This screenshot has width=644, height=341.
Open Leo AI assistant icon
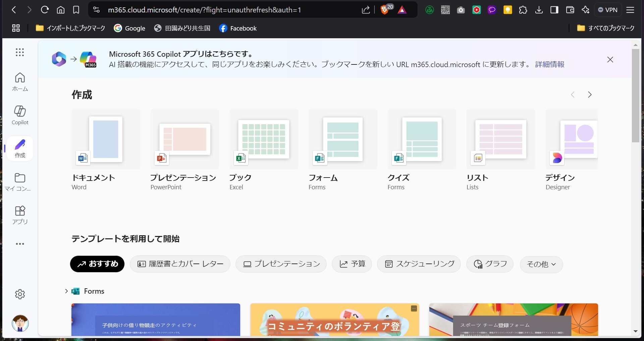[x=586, y=10]
